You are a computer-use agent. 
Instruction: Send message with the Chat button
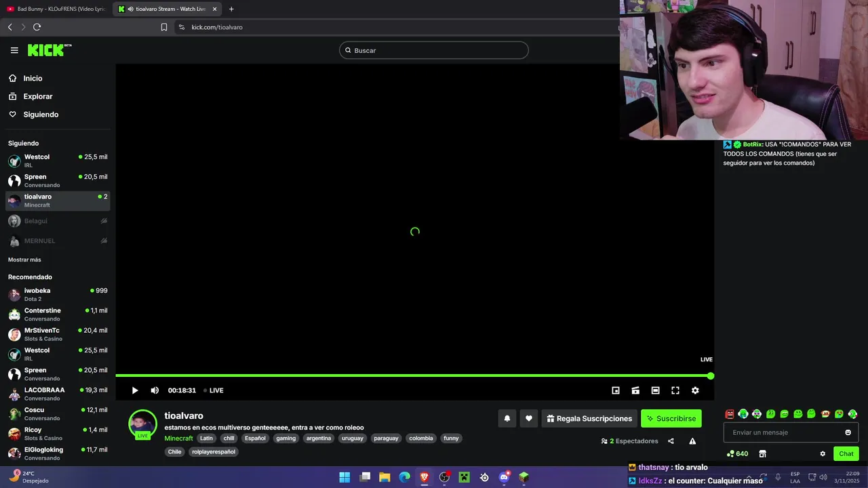tap(846, 454)
